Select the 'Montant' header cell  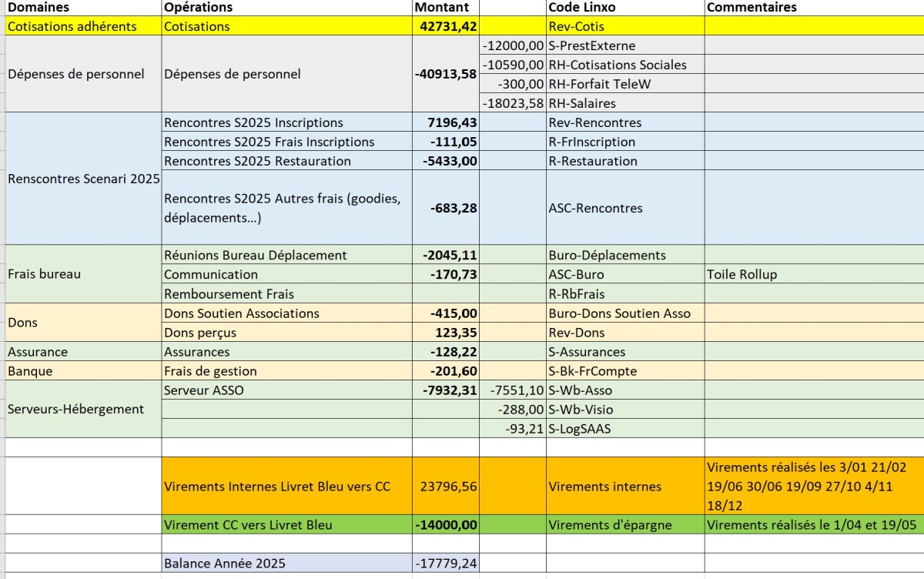(445, 8)
